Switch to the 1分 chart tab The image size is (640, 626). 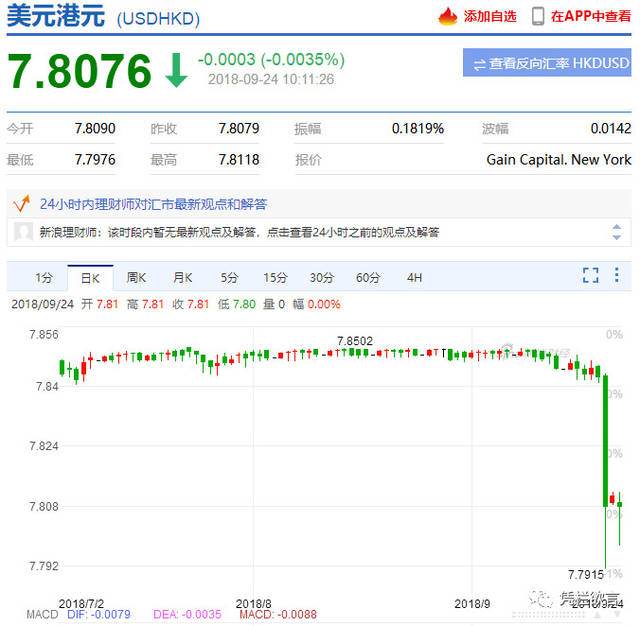click(x=44, y=277)
